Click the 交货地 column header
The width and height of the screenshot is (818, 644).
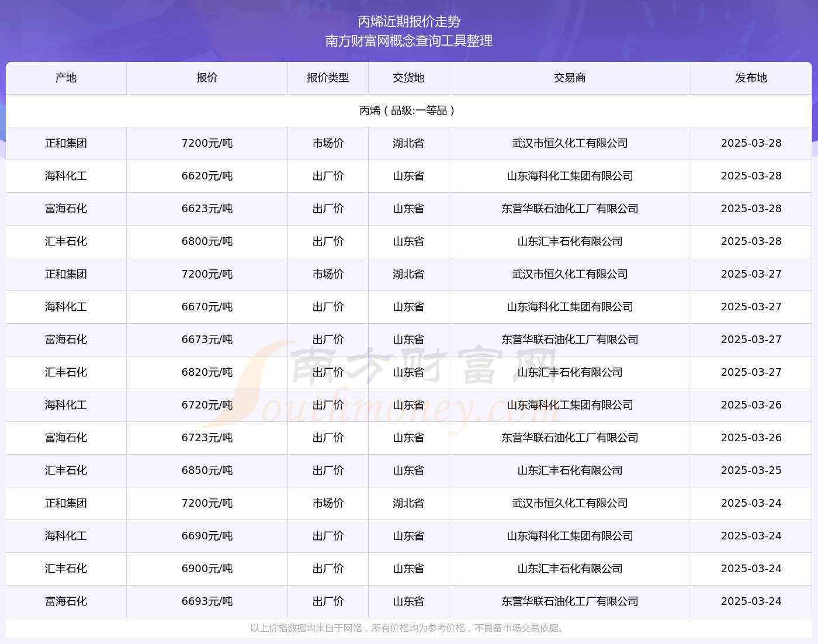pyautogui.click(x=408, y=78)
